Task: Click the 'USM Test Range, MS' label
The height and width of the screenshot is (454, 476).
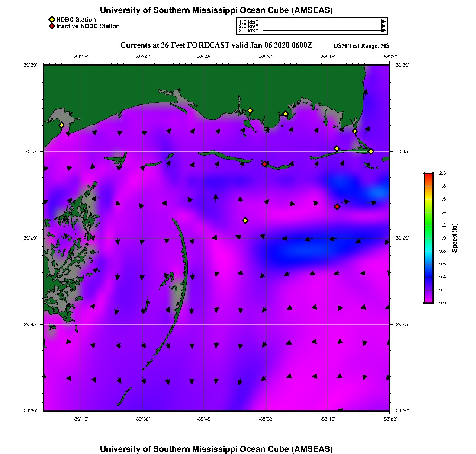Action: click(361, 46)
